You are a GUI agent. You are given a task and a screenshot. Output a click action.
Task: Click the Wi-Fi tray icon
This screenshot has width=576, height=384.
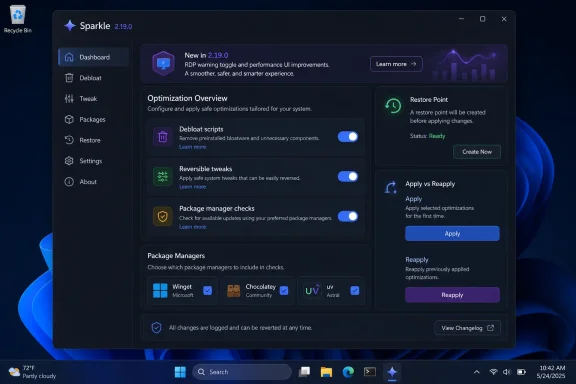pos(493,372)
